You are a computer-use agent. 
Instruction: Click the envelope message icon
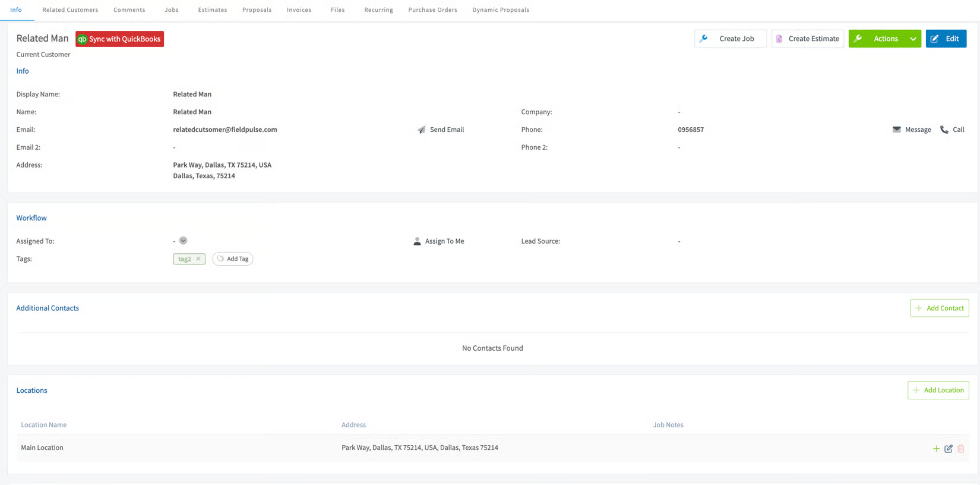coord(897,130)
